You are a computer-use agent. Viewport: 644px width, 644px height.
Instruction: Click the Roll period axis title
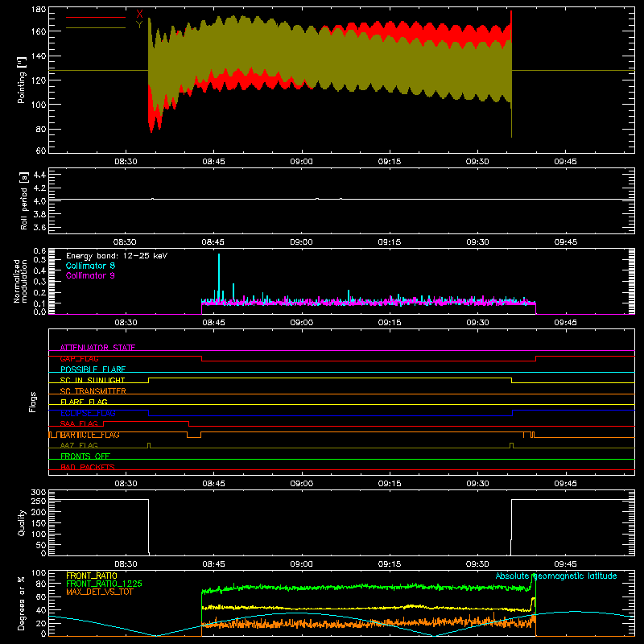point(23,200)
